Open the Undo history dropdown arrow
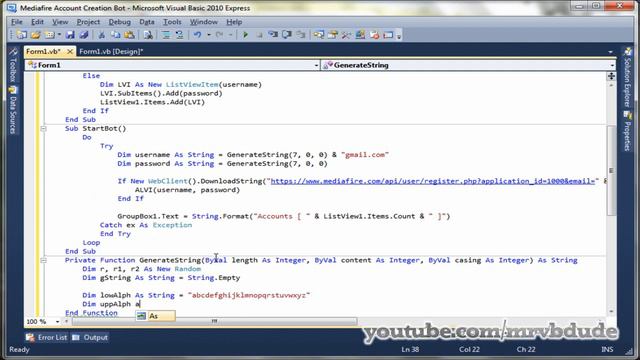The width and height of the screenshot is (640, 360). pyautogui.click(x=209, y=35)
